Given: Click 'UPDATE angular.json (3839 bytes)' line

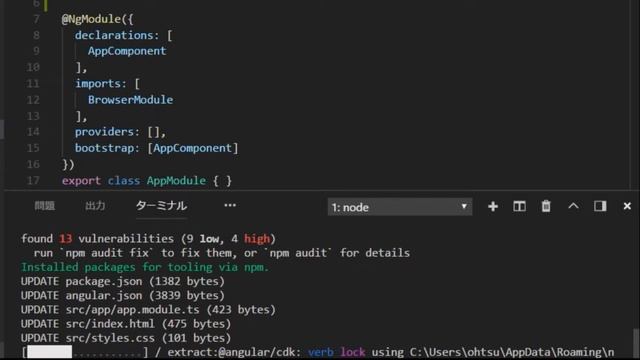Looking at the screenshot, I should click(123, 296).
